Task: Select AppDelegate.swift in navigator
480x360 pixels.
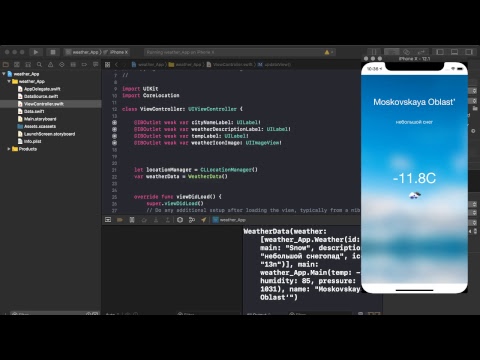Action: pyautogui.click(x=39, y=89)
